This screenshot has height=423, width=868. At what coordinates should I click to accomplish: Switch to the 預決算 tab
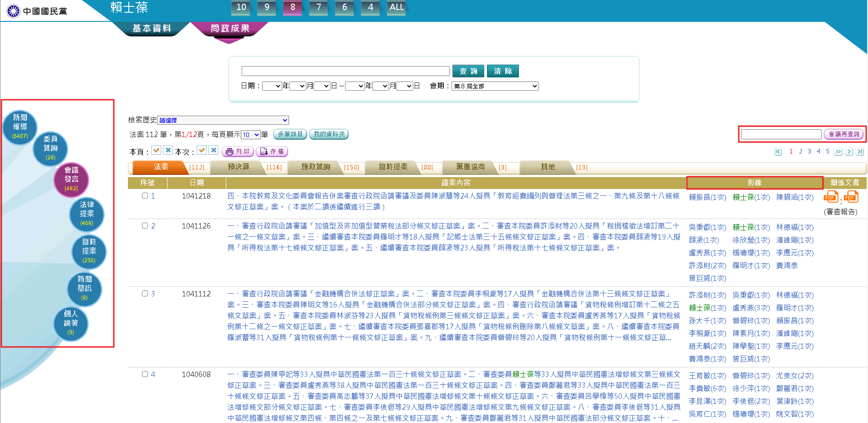point(239,167)
